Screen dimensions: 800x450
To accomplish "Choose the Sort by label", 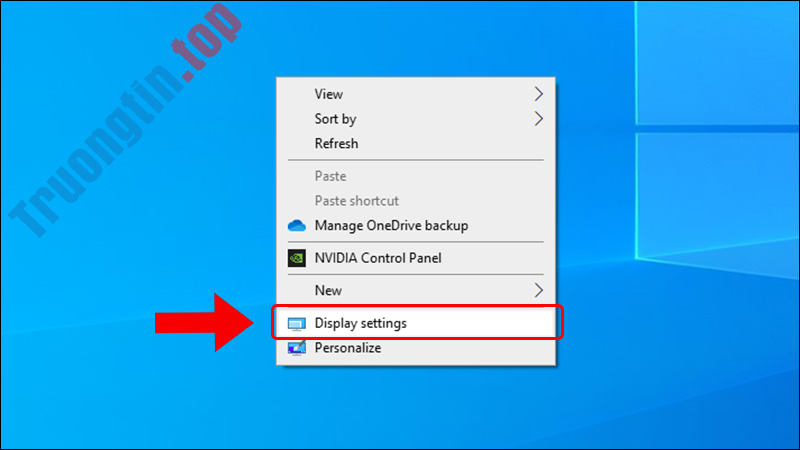I will [x=335, y=119].
